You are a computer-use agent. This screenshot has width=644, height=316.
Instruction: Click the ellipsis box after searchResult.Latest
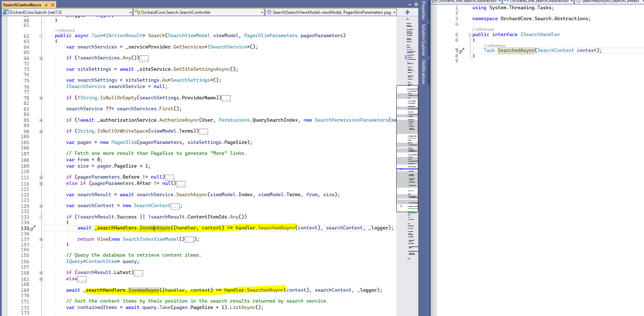(138, 273)
